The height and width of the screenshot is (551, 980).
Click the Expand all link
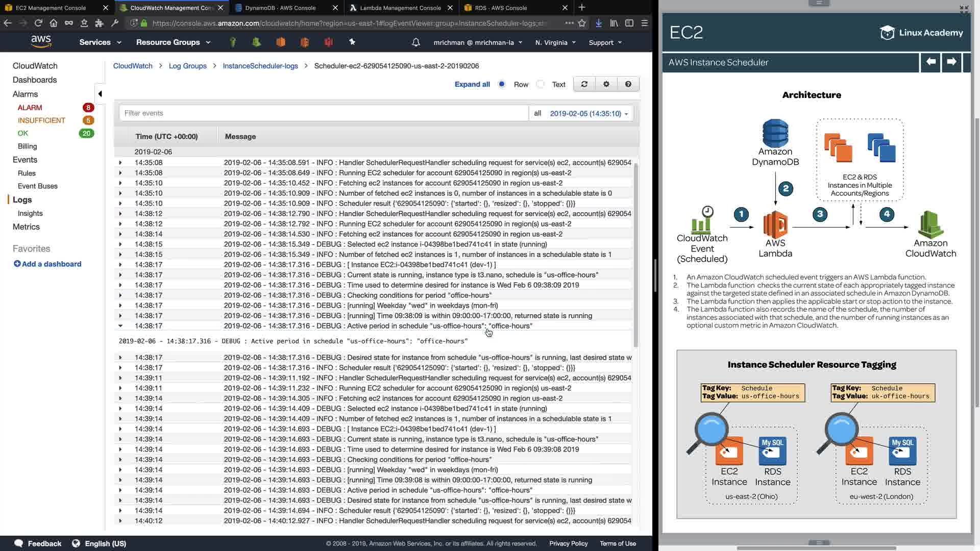pyautogui.click(x=472, y=84)
